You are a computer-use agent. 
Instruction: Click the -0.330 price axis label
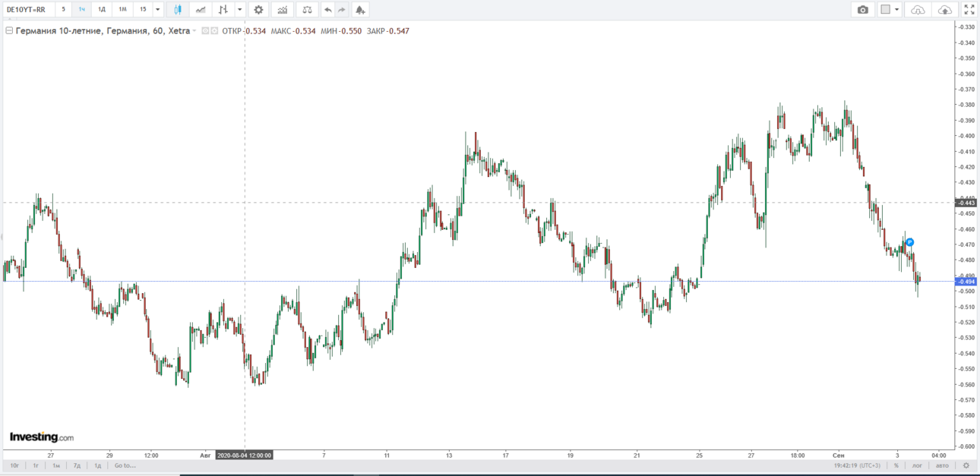(x=966, y=27)
